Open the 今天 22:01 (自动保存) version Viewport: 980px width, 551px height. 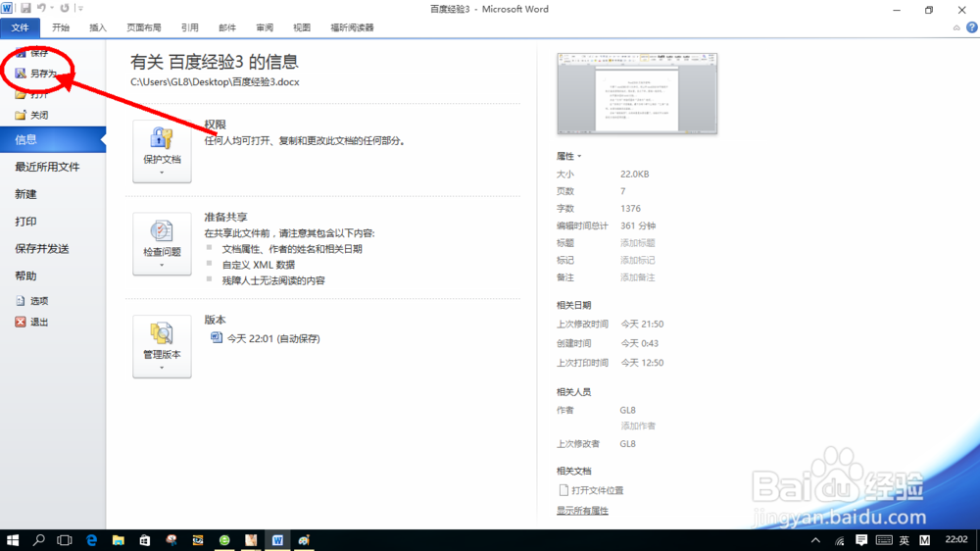pyautogui.click(x=266, y=338)
